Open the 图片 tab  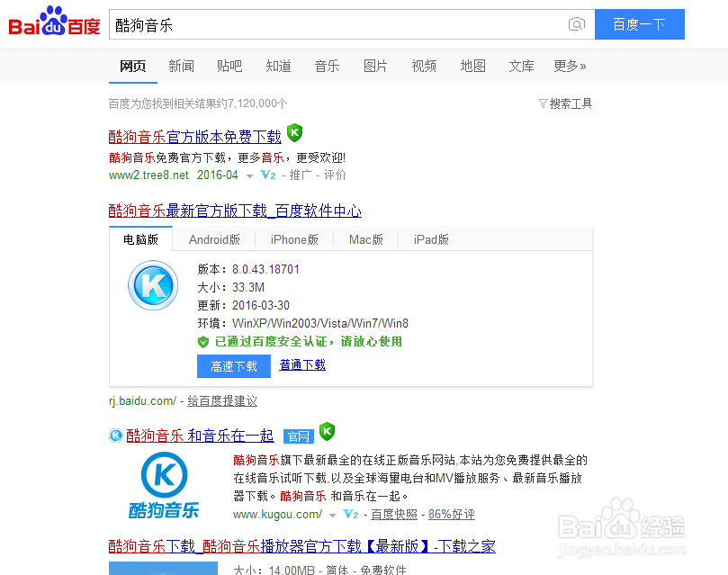coord(375,67)
